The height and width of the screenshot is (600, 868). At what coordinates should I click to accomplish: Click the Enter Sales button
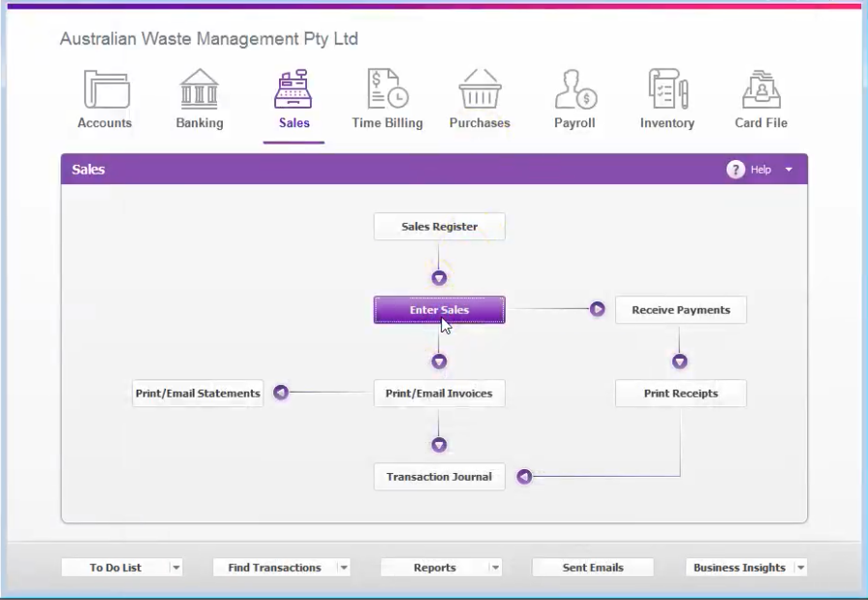click(x=440, y=310)
